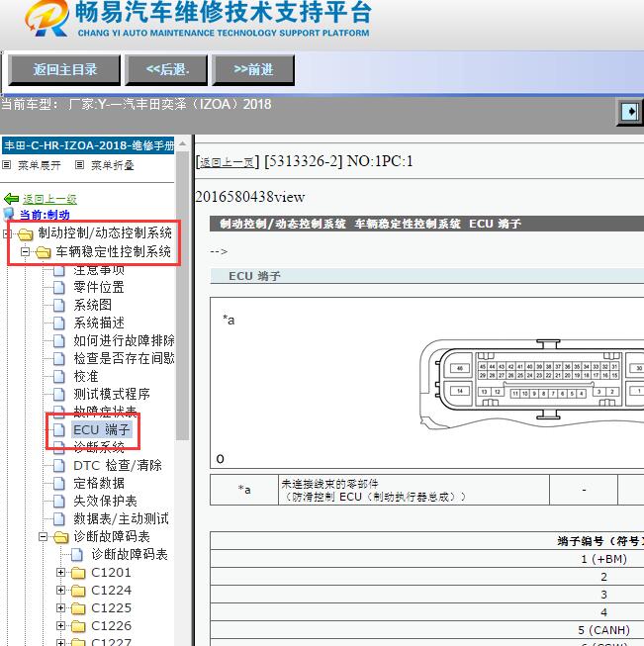Viewport: 644px width, 646px height.
Task: Click the page icon for ECU 端子
Action: (x=59, y=429)
